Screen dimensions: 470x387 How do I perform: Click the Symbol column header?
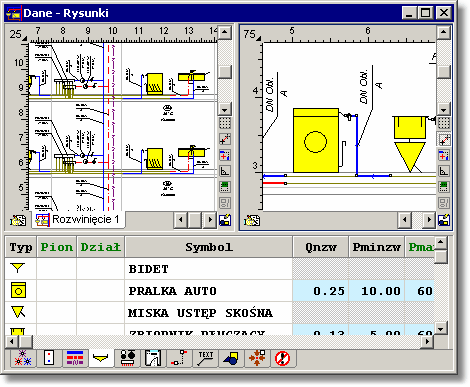coord(209,247)
